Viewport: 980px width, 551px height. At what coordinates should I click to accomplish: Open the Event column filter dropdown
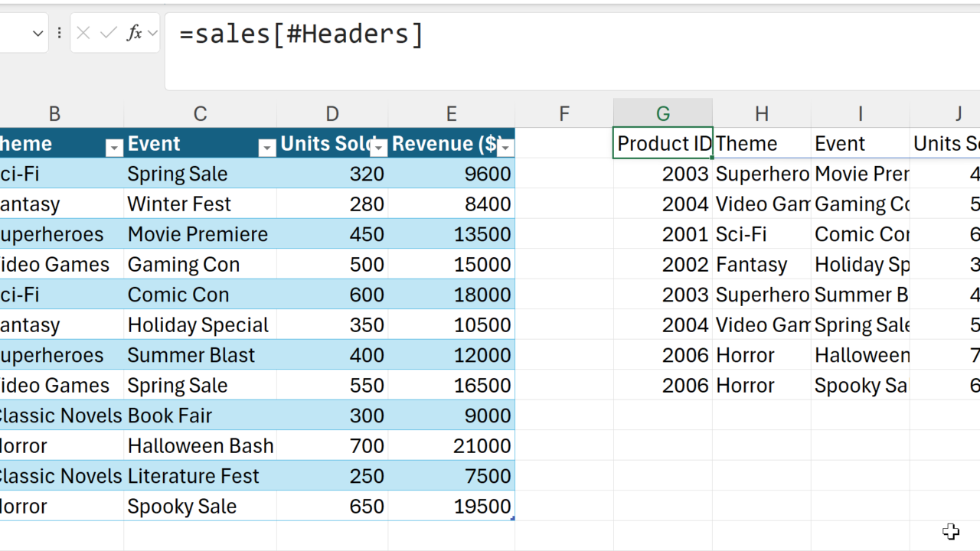[266, 148]
